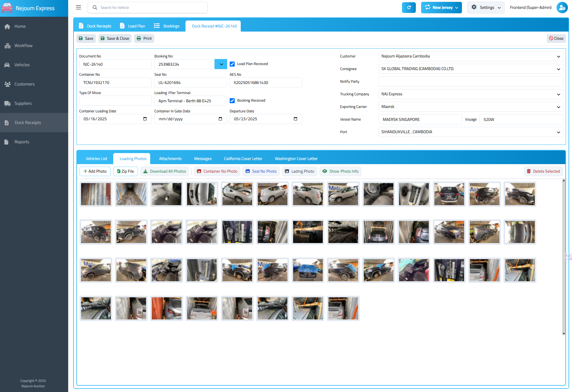This screenshot has height=392, width=572.
Task: Click the Type Of Move field
Action: pyautogui.click(x=115, y=101)
